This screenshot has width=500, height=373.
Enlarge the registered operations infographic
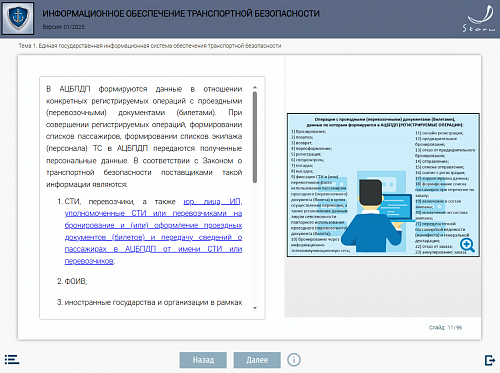(383, 185)
